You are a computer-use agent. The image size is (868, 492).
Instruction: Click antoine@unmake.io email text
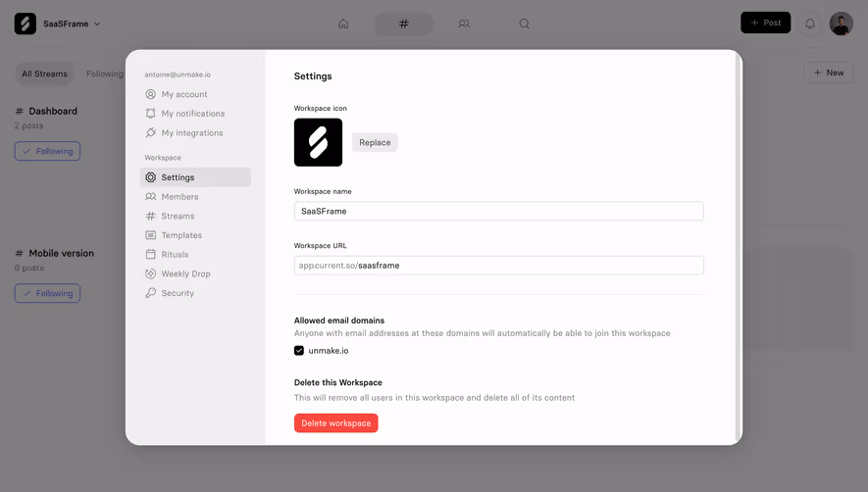[x=178, y=74]
